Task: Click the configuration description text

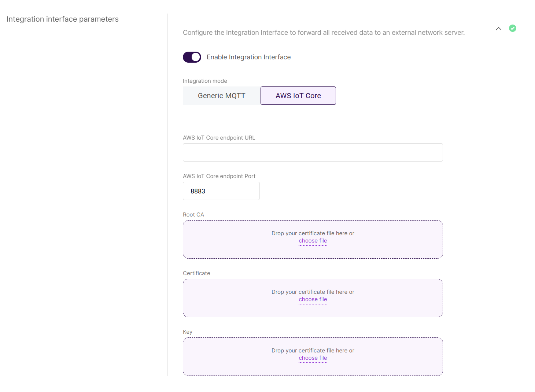Action: coord(324,32)
